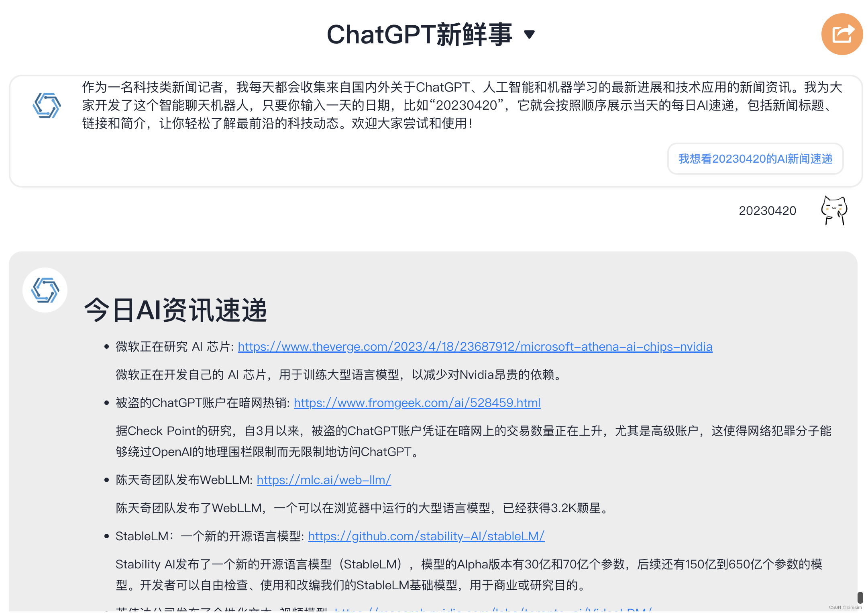Image resolution: width=868 pixels, height=613 pixels.
Task: Click the ChatGPT新鲜事 page title
Action: point(419,35)
